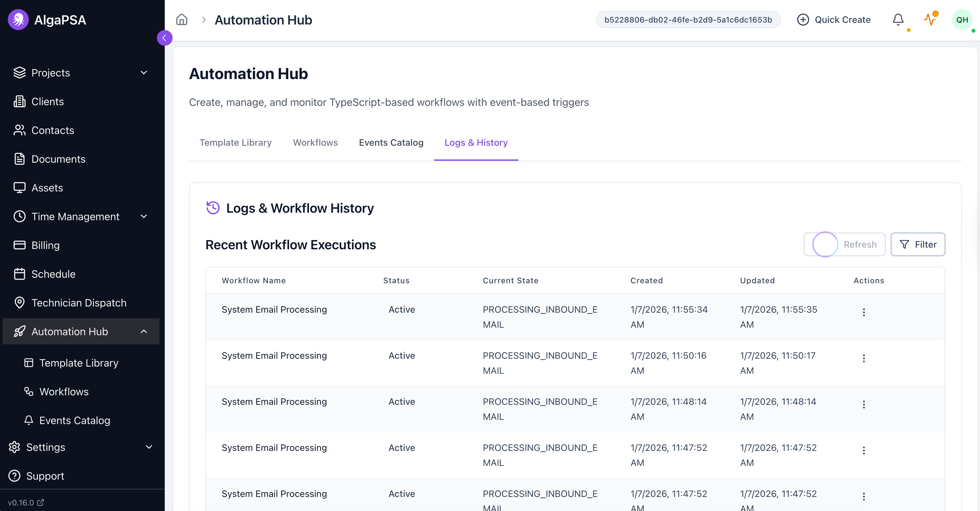
Task: Open notifications with the bell icon
Action: pyautogui.click(x=898, y=19)
